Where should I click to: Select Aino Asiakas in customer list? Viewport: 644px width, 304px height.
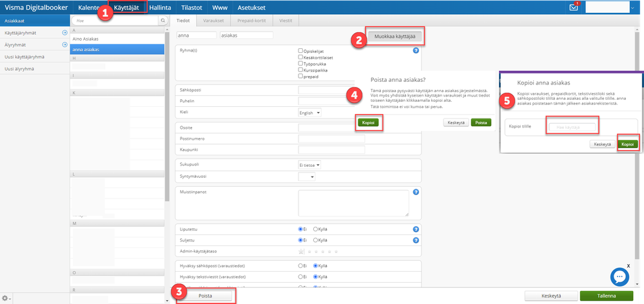117,39
